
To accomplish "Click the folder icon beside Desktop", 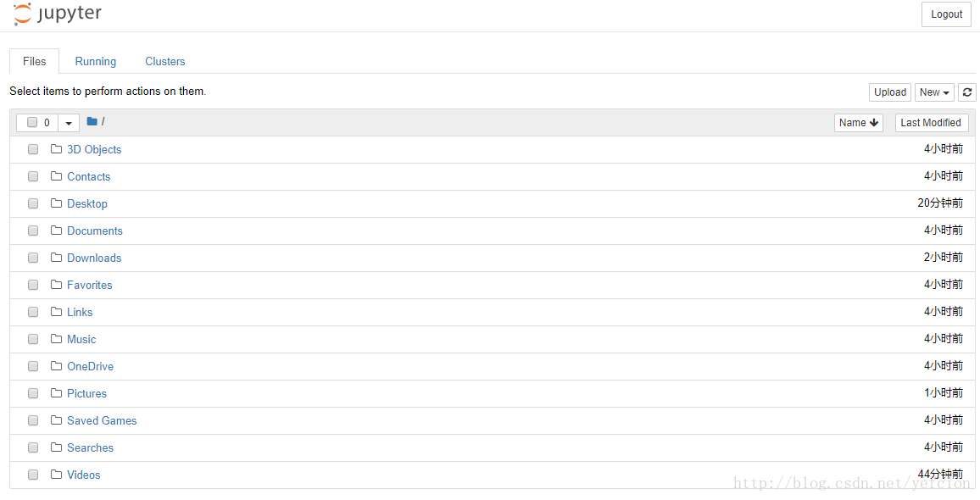I will [x=56, y=203].
